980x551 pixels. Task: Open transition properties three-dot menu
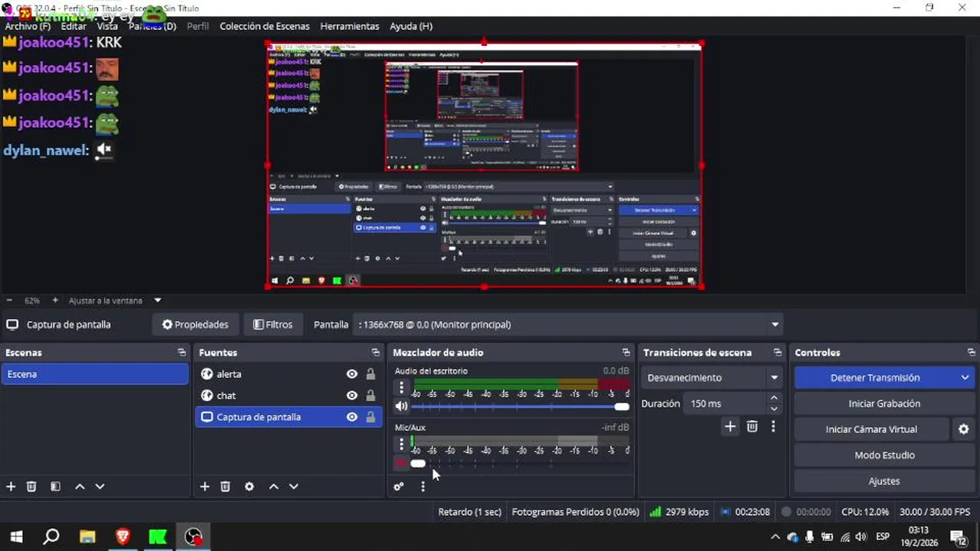pyautogui.click(x=773, y=427)
